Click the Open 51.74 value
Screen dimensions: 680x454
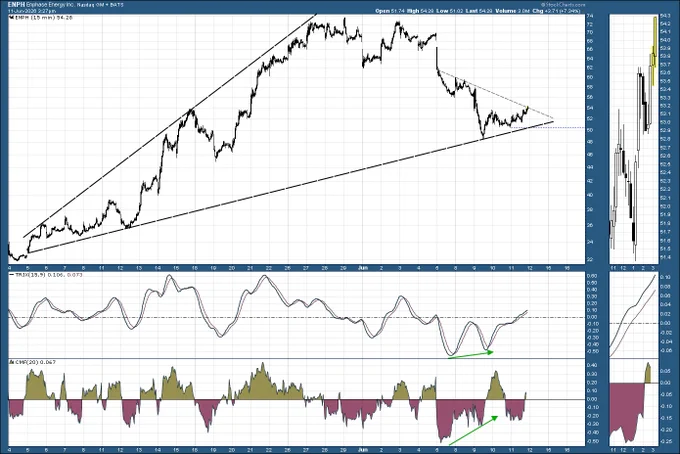pos(390,10)
